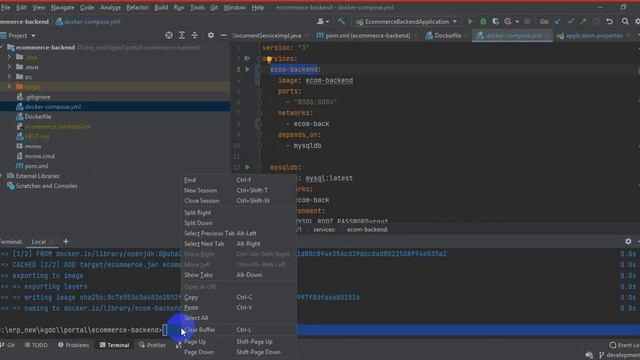Viewport: 640px width, 360px height.
Task: Choose Copy in the context menu
Action: 239,298
